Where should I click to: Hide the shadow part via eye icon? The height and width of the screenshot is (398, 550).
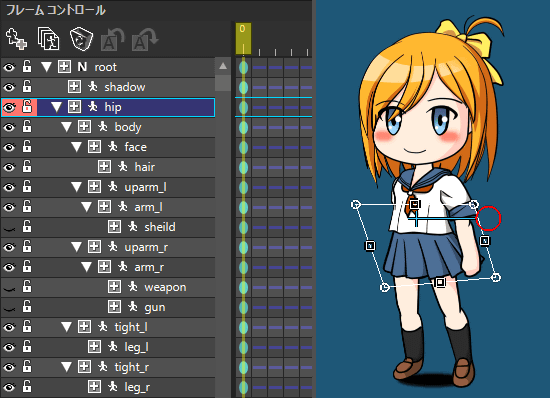(9, 87)
